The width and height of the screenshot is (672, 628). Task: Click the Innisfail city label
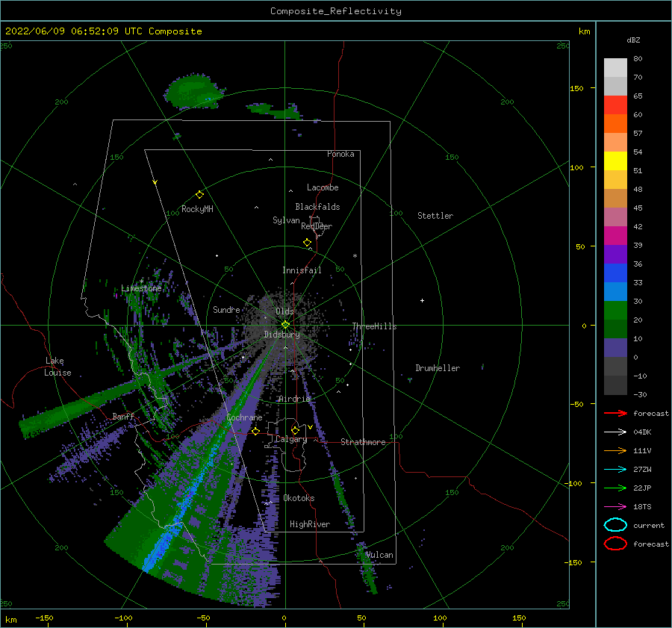302,270
